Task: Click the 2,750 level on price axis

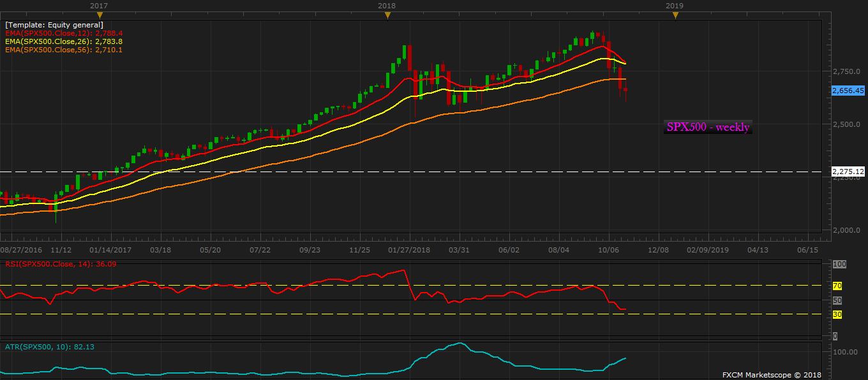Action: pos(845,71)
